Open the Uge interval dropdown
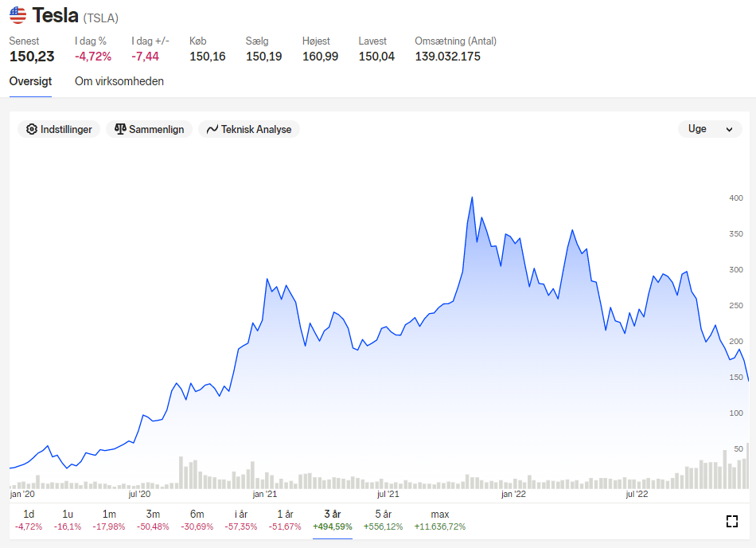The width and height of the screenshot is (756, 548). click(x=710, y=129)
